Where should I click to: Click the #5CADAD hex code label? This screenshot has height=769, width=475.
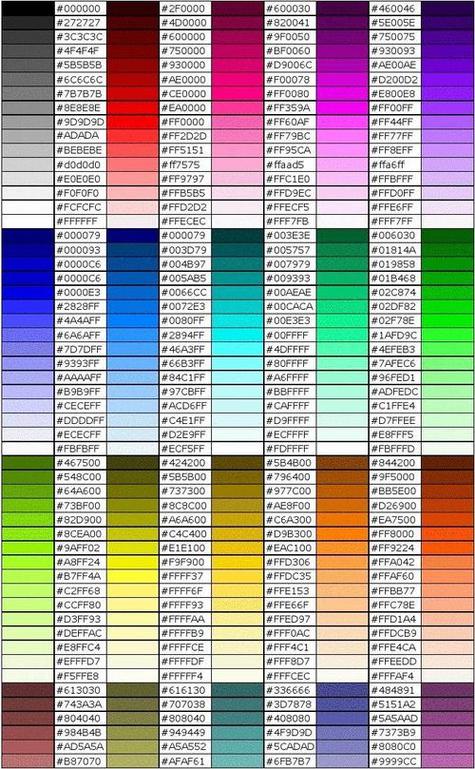coord(290,747)
